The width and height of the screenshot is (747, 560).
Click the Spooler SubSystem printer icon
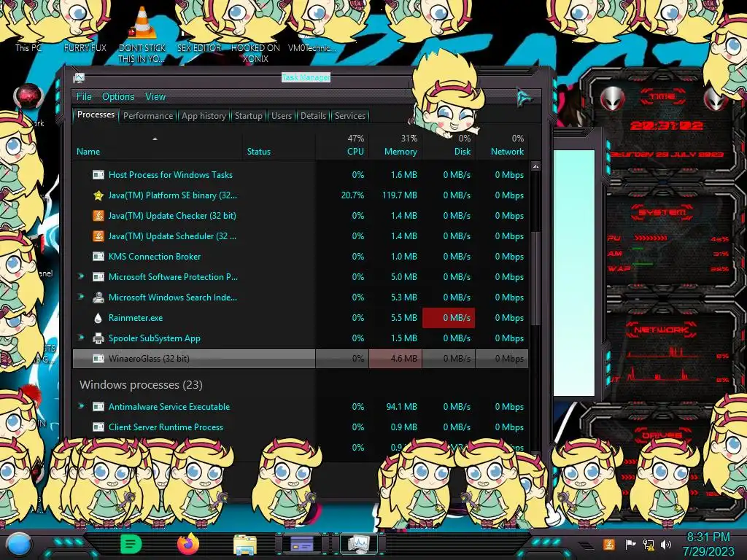coord(98,338)
